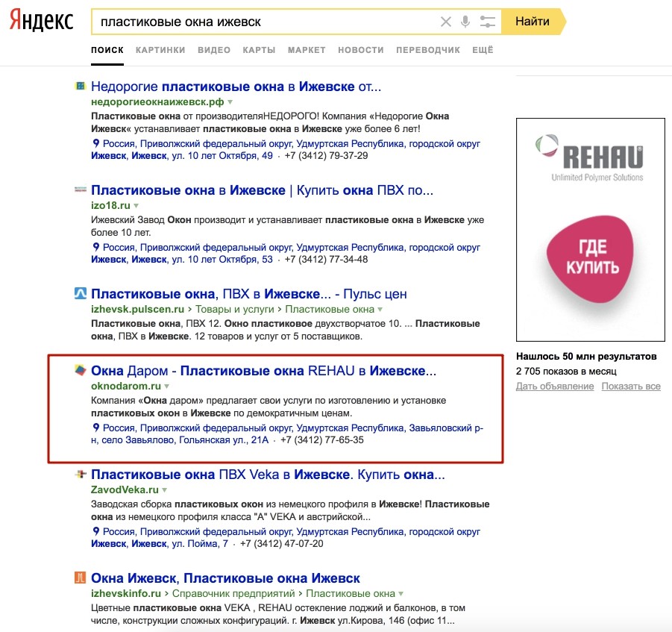Viewport: 672px width, 632px height.
Task: Click the Показать все link
Action: [x=631, y=386]
